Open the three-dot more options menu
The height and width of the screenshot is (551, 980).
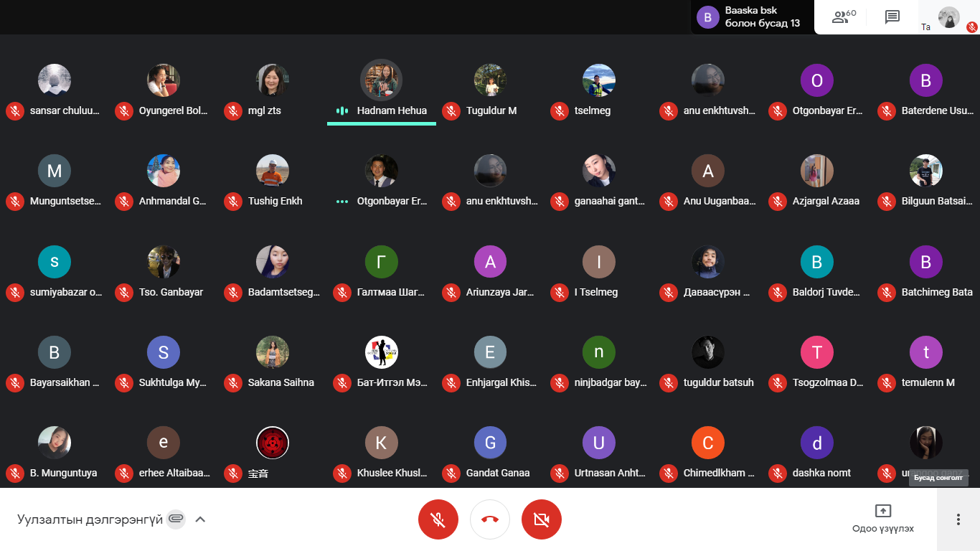pyautogui.click(x=958, y=519)
